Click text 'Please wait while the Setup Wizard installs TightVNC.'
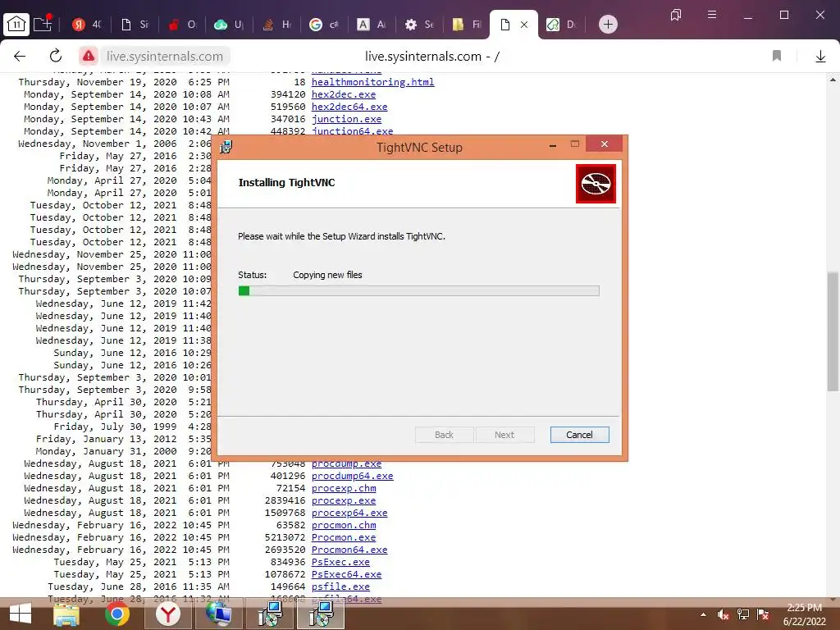840x630 pixels. (x=341, y=236)
